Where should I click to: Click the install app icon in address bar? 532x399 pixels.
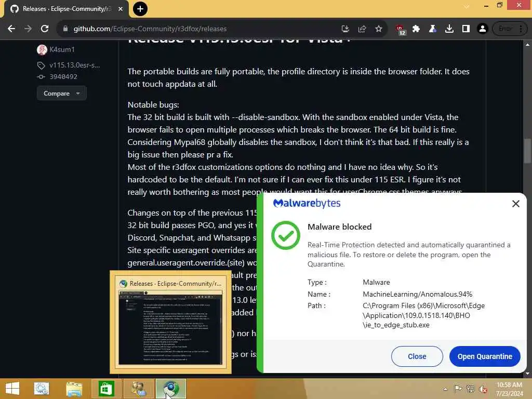pos(345,29)
